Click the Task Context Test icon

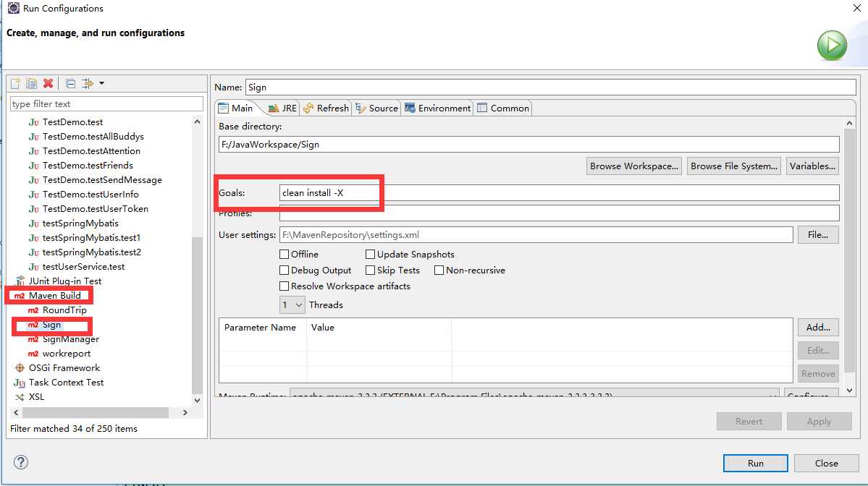20,383
